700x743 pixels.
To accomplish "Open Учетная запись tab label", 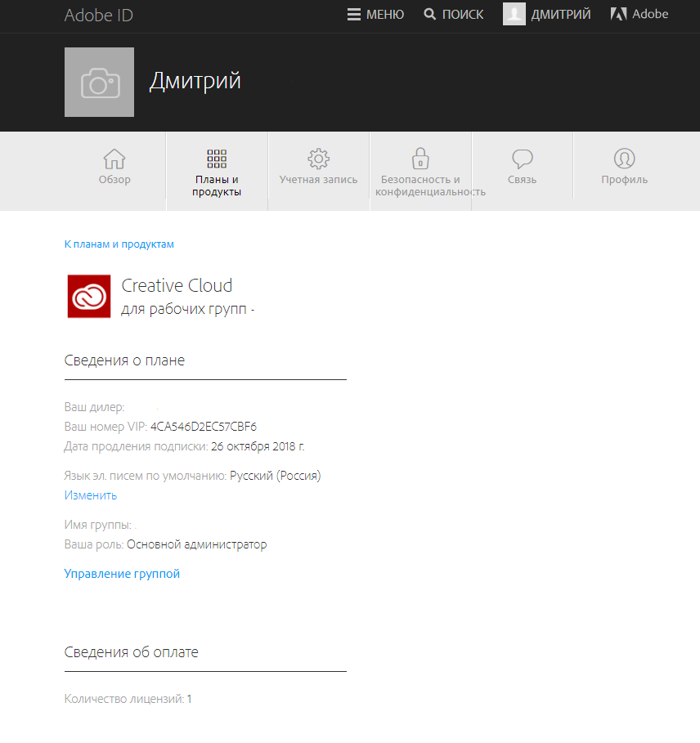I will coord(318,180).
